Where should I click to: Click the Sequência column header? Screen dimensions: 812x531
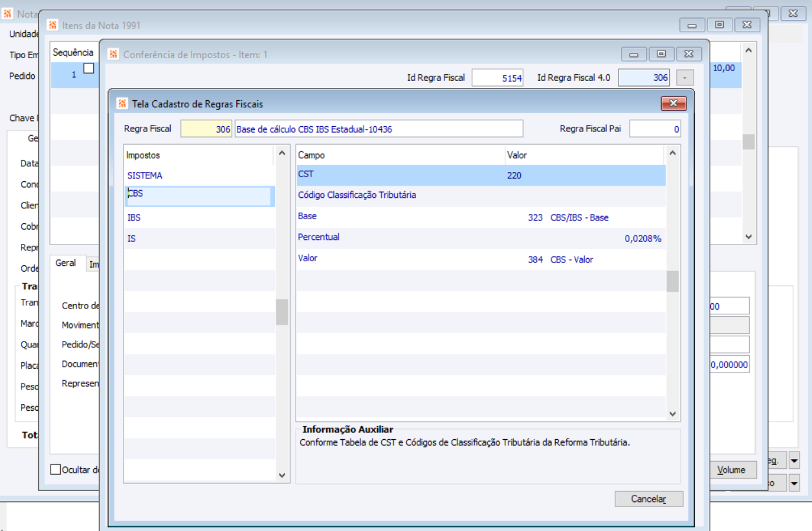(73, 52)
